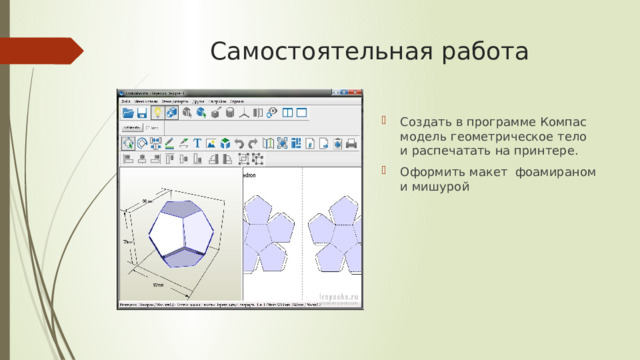Select the blue T text tool
Screen dimensions: 640x360
click(197, 144)
